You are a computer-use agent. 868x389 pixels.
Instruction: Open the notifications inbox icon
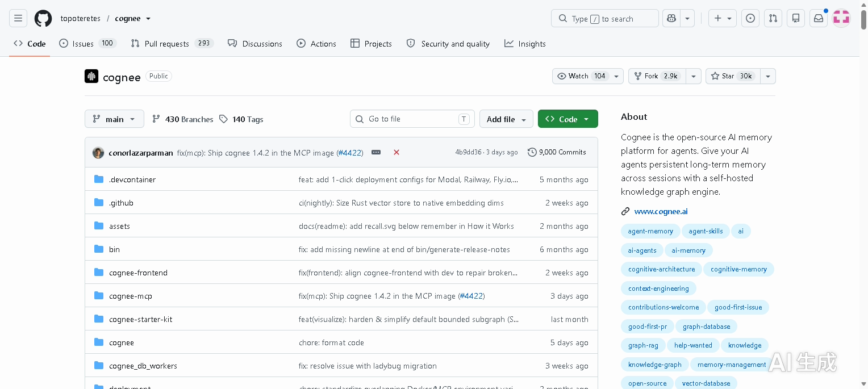(819, 18)
